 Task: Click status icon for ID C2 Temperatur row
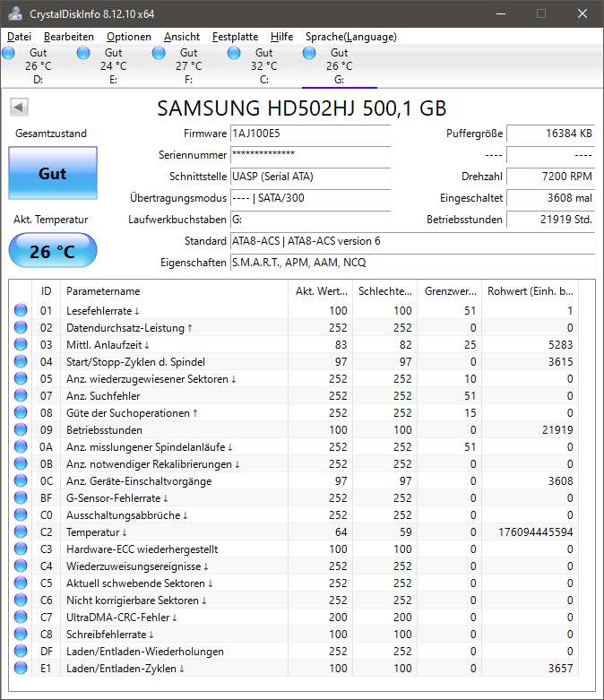click(x=21, y=531)
